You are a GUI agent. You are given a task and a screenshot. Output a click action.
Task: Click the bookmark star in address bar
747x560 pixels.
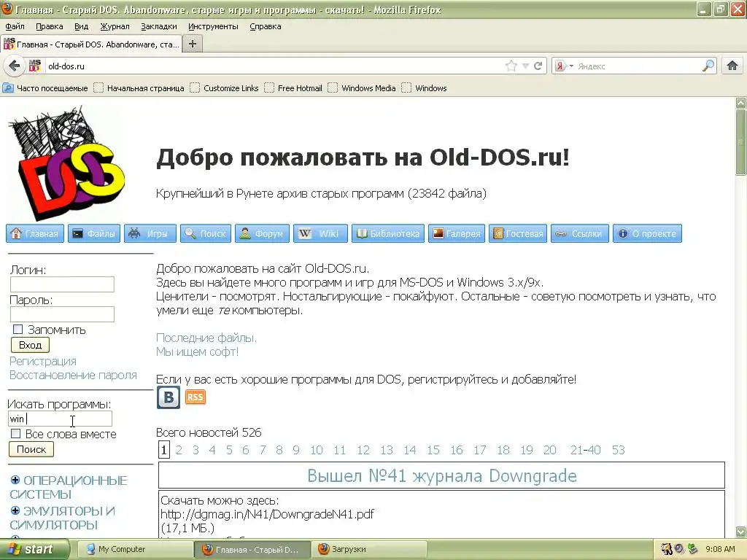511,66
